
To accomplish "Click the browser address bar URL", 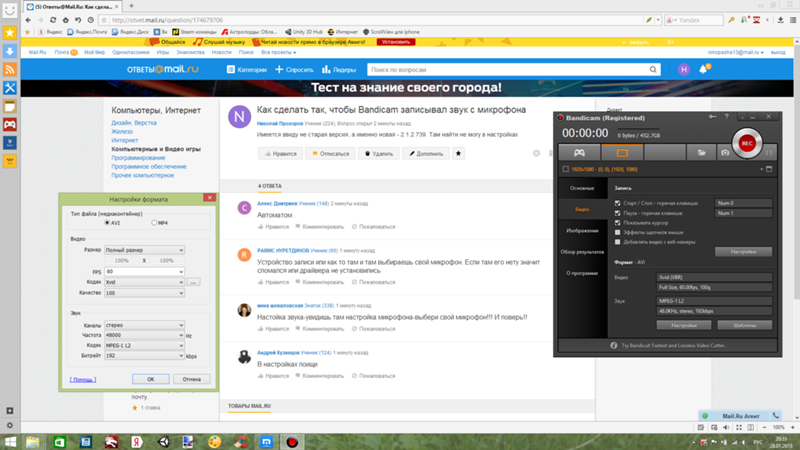I will [x=167, y=20].
